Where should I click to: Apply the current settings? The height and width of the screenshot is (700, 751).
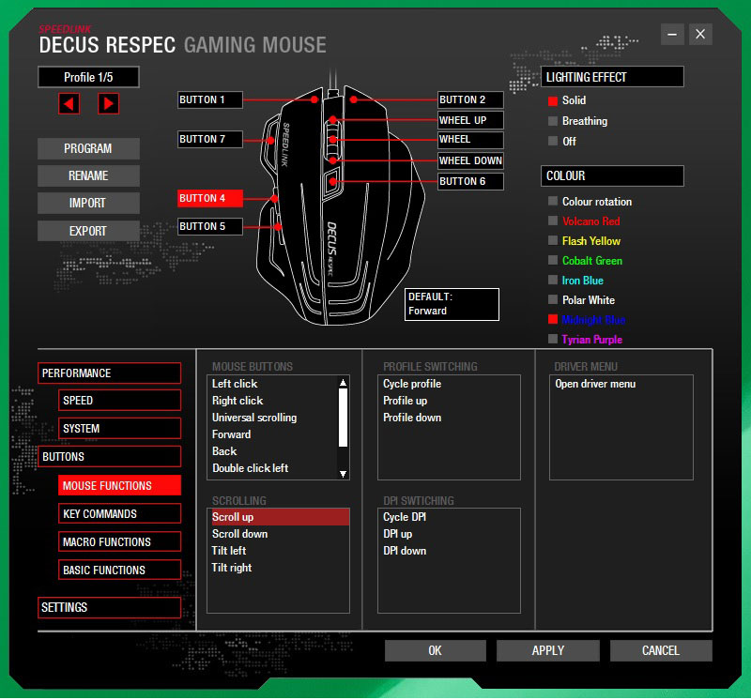[x=548, y=650]
